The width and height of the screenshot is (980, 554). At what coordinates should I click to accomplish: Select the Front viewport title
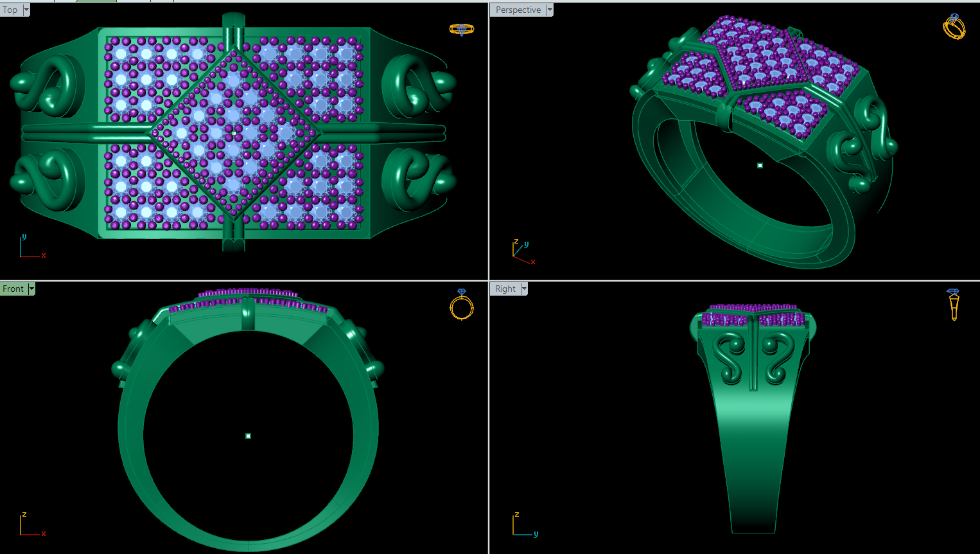click(x=13, y=289)
